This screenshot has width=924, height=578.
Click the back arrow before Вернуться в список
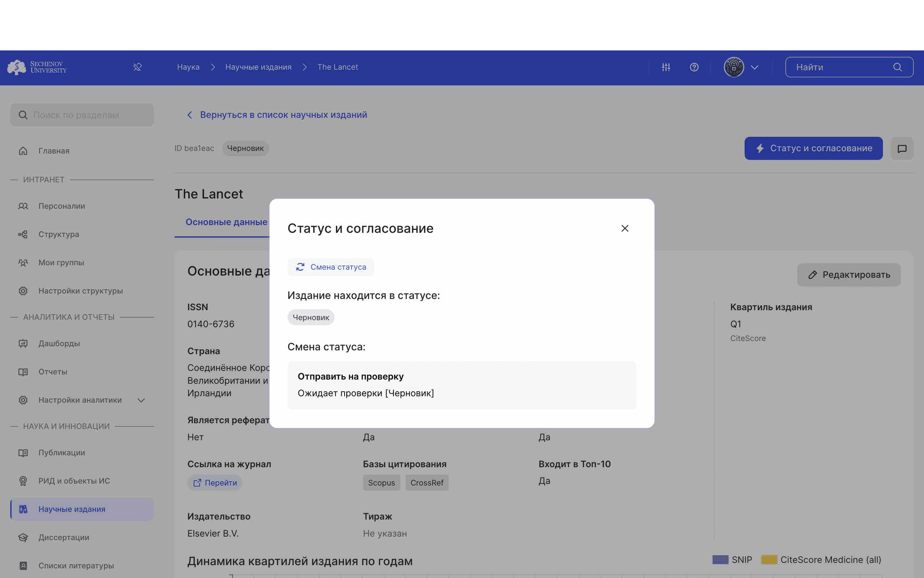tap(190, 115)
